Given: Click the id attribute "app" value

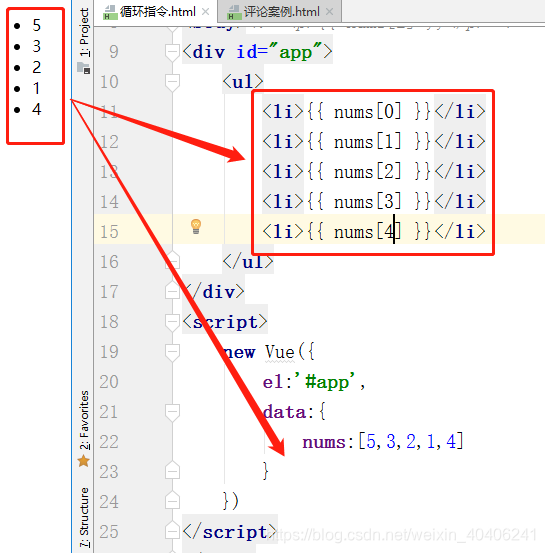Looking at the screenshot, I should point(296,52).
